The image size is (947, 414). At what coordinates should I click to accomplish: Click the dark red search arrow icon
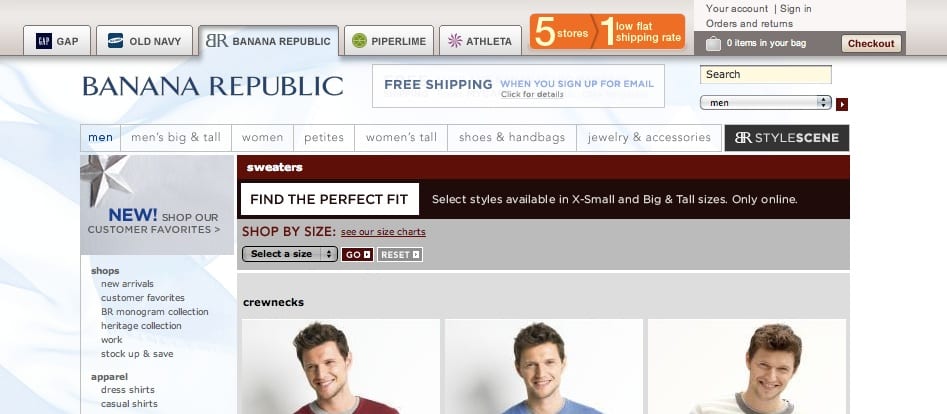pyautogui.click(x=842, y=105)
